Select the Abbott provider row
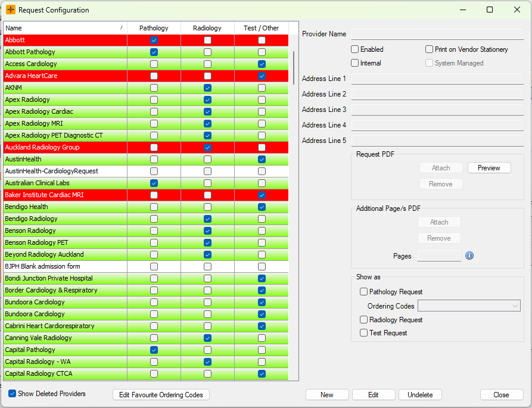The width and height of the screenshot is (532, 408). coord(146,40)
